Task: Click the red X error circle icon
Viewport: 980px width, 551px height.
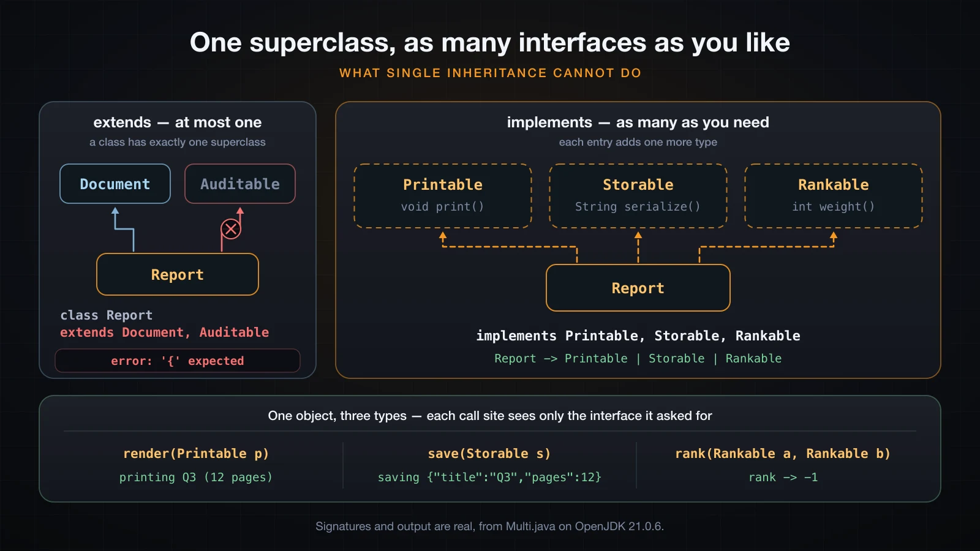Action: (231, 230)
